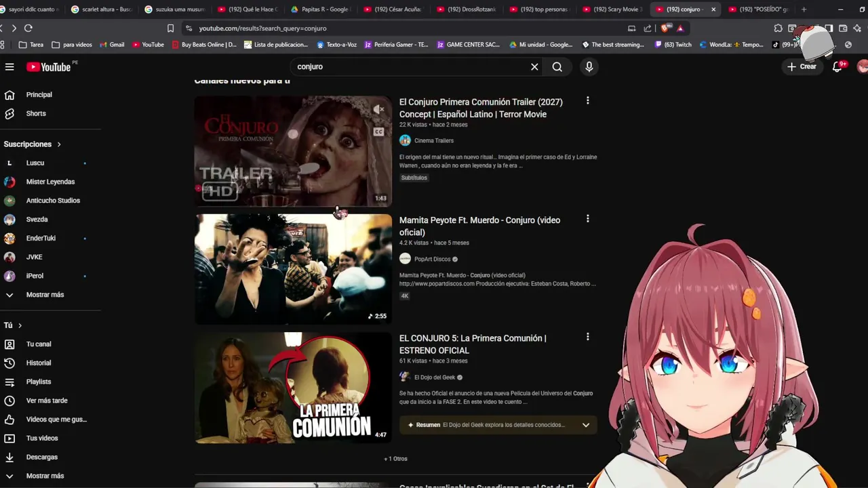Open the notifications bell
The image size is (868, 488).
pos(837,66)
